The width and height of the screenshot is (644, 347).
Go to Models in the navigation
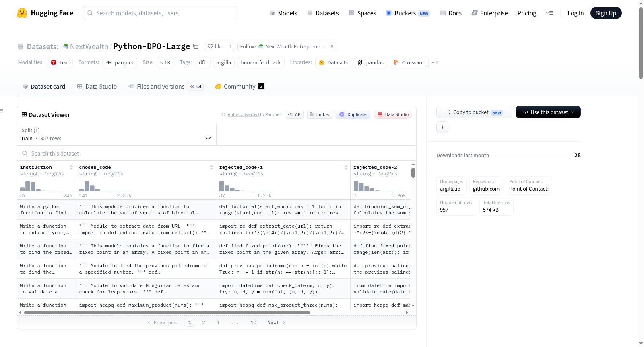[x=283, y=13]
